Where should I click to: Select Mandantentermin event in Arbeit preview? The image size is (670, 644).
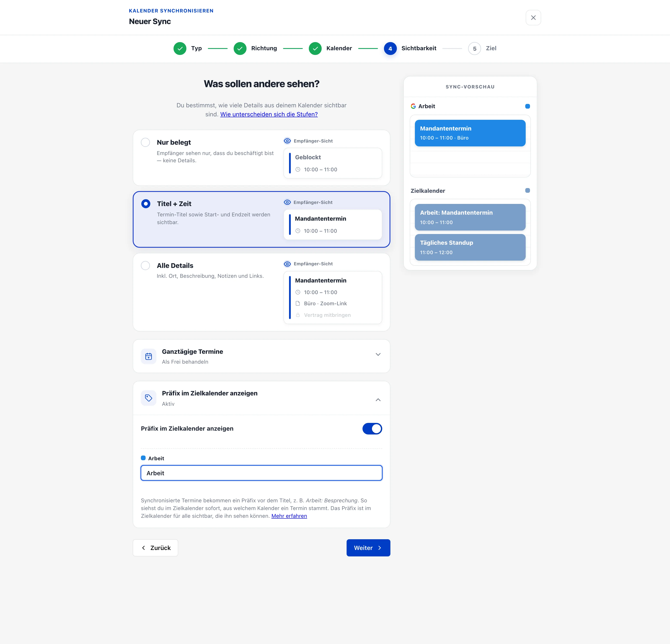470,133
